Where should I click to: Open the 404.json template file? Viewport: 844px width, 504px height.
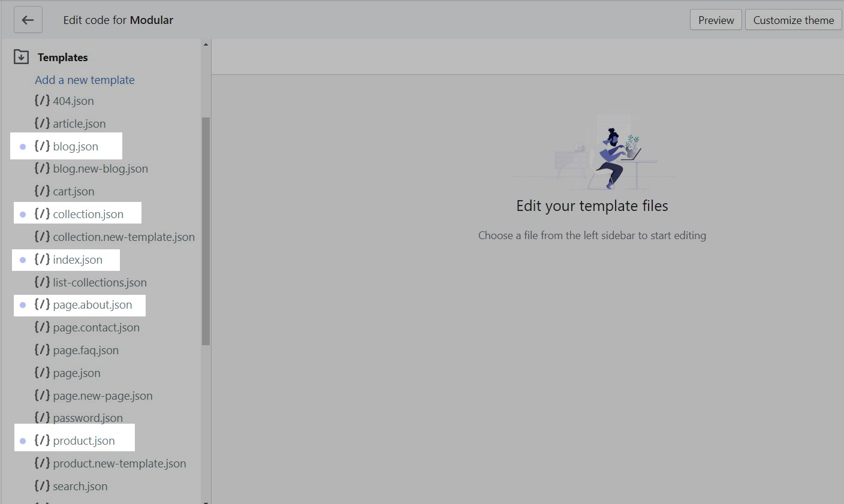point(73,101)
